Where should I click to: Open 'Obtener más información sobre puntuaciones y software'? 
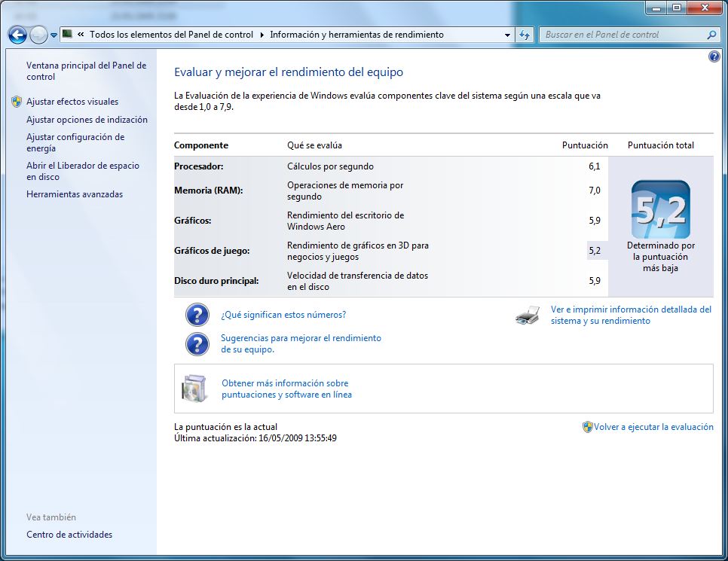(286, 389)
